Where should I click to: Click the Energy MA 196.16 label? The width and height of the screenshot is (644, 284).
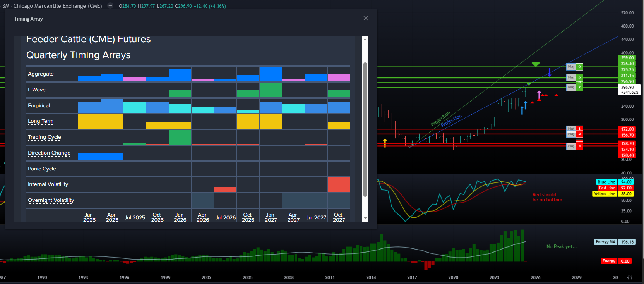pos(615,242)
